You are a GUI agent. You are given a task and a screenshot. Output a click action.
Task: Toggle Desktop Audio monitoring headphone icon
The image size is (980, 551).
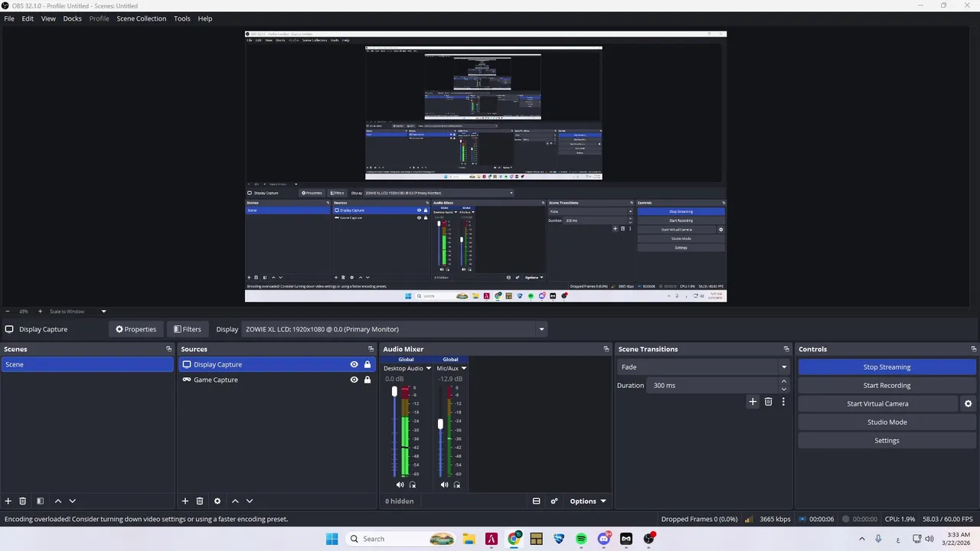point(413,484)
